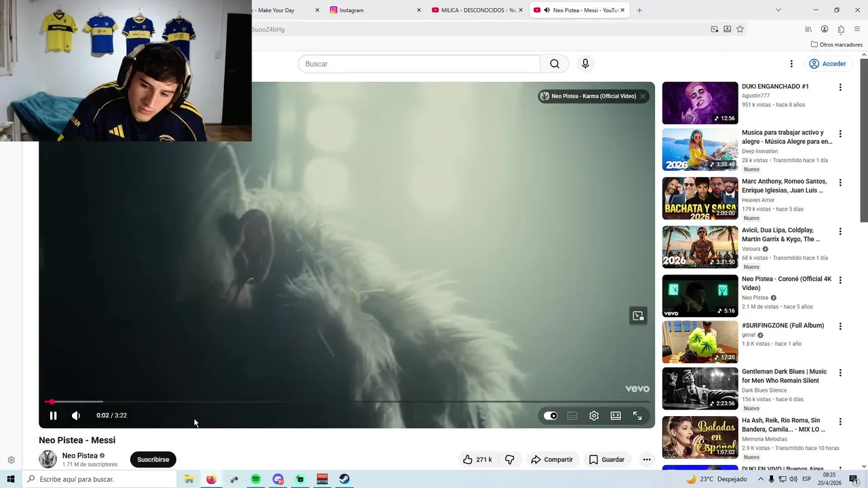Open options for DUKI ENGANCHADO #1
Viewport: 868px width, 488px height.
pyautogui.click(x=840, y=87)
